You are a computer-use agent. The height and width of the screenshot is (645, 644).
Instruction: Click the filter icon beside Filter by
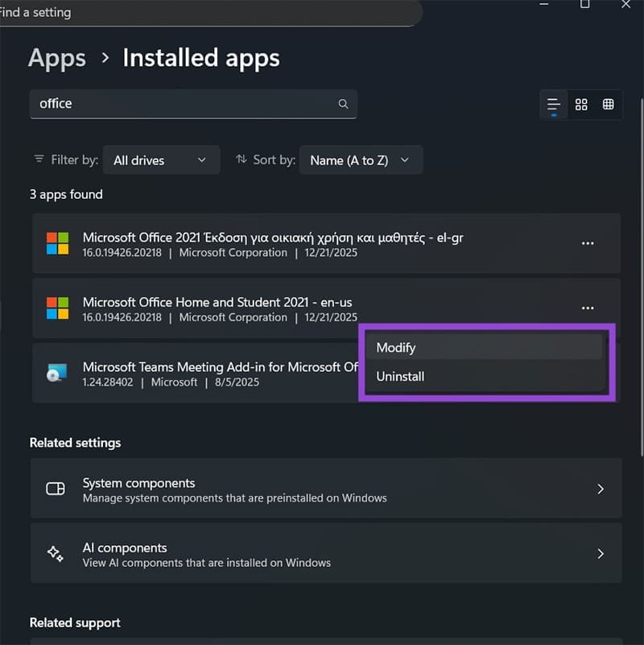(39, 159)
